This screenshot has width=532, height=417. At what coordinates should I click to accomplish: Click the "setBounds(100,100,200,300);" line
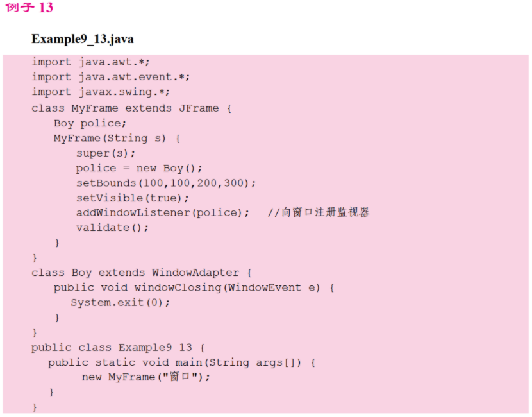165,183
